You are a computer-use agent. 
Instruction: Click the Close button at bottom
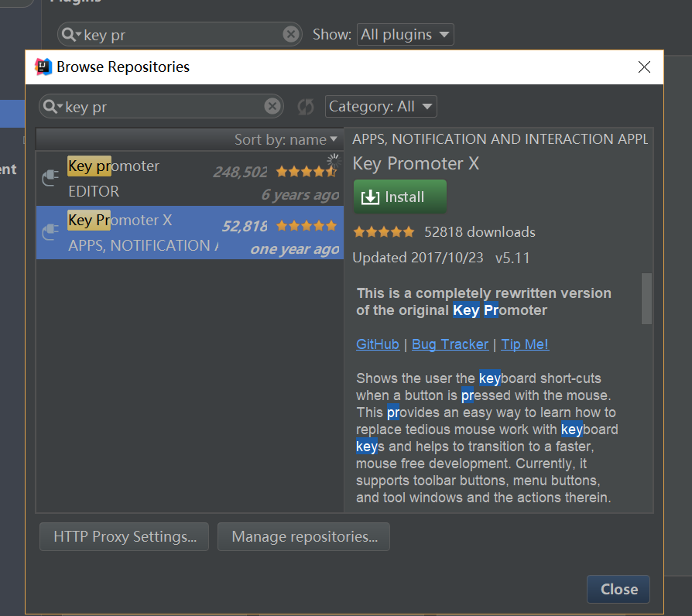pos(618,589)
